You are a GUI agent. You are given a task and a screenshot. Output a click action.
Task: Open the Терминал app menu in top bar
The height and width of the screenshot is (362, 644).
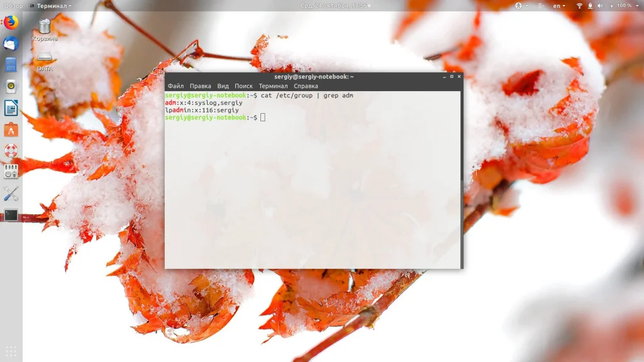50,6
